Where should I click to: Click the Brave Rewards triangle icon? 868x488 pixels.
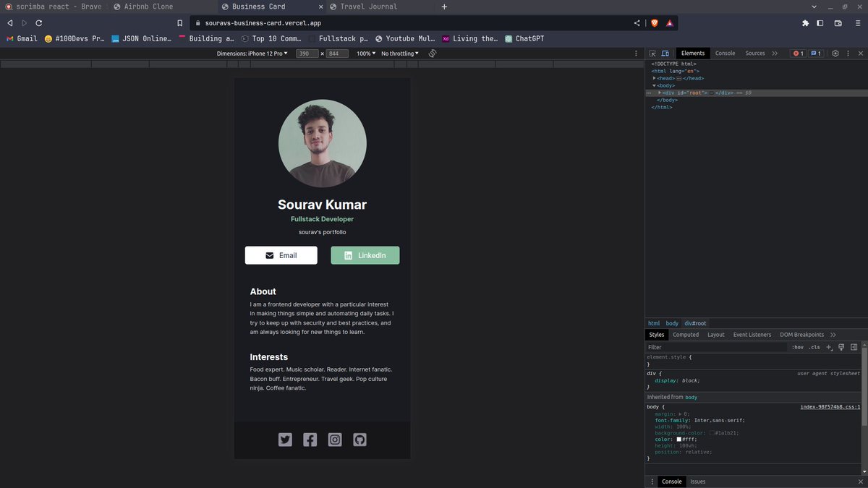point(670,23)
